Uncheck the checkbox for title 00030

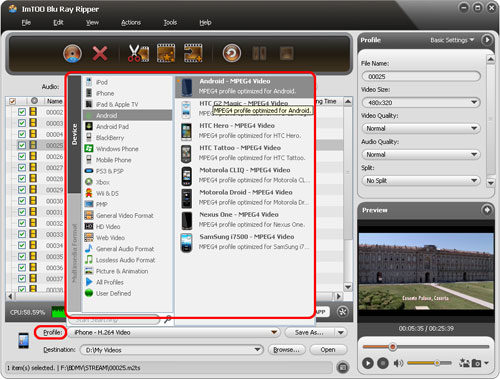22,201
